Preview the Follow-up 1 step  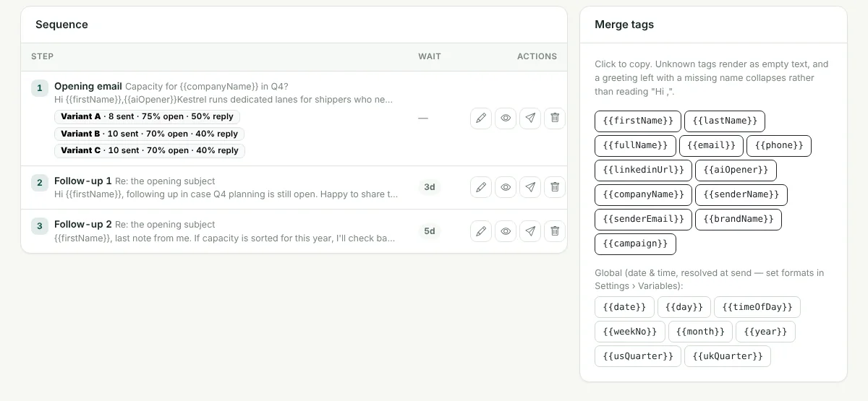[x=506, y=187]
